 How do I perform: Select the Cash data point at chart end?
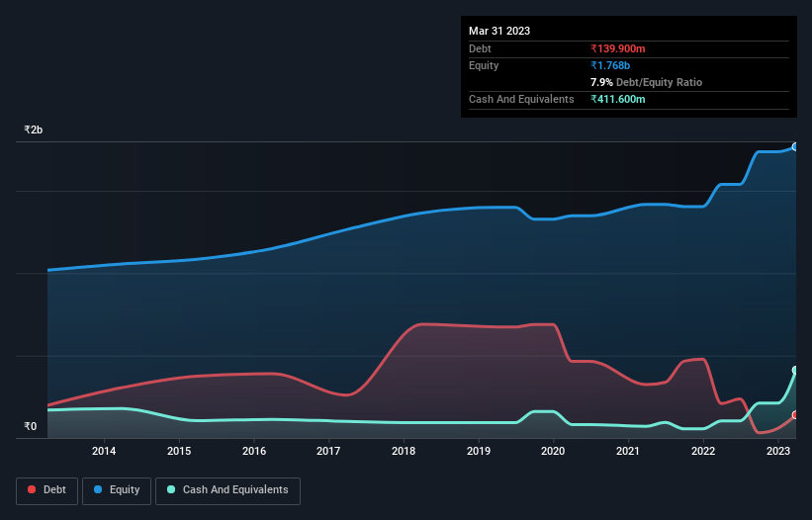(795, 370)
